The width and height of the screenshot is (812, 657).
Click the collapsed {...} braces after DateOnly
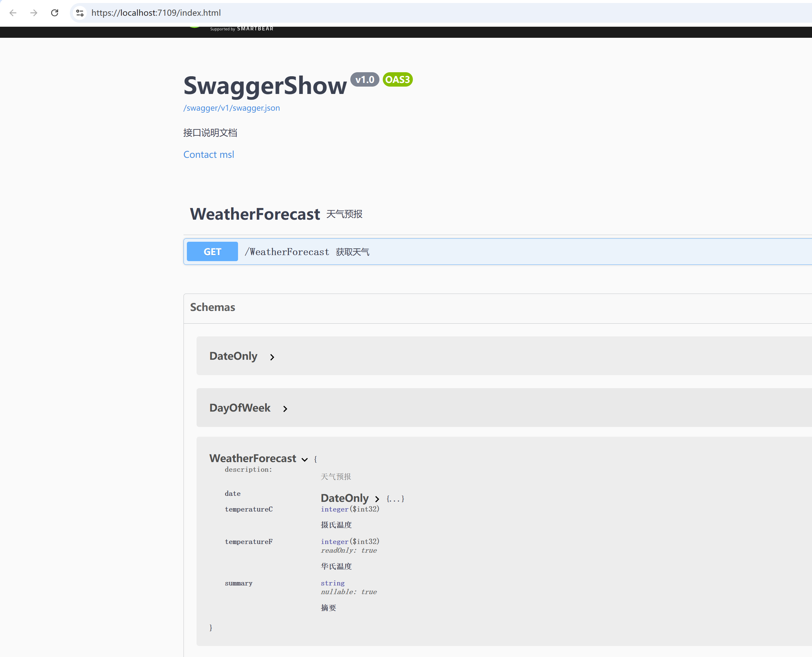coord(395,499)
